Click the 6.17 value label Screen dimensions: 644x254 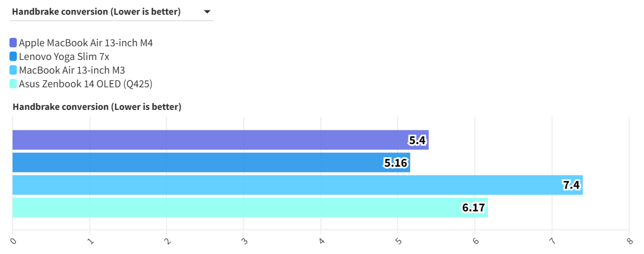473,208
